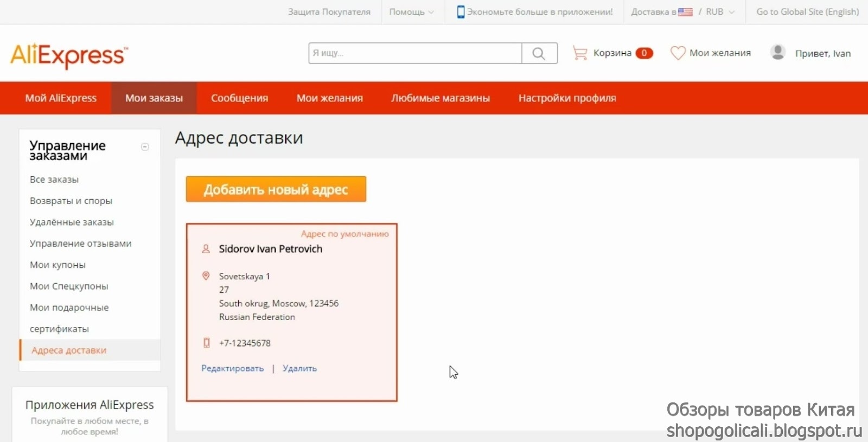Click the person icon beside Sidorov Ivan Petrovich

click(206, 249)
